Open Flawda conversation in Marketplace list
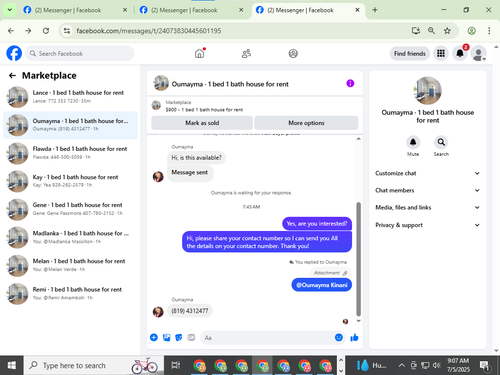 70,153
